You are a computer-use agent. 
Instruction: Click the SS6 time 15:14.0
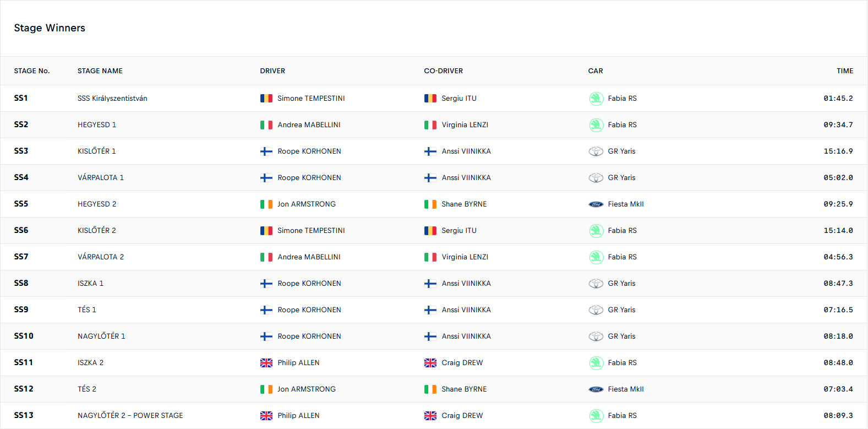click(x=838, y=231)
